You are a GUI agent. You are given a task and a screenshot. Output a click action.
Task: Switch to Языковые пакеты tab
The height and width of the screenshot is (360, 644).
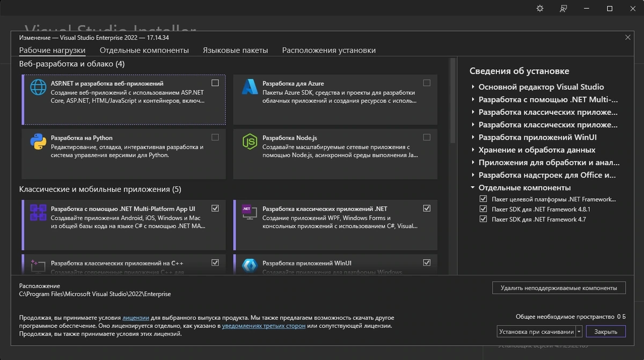[235, 50]
